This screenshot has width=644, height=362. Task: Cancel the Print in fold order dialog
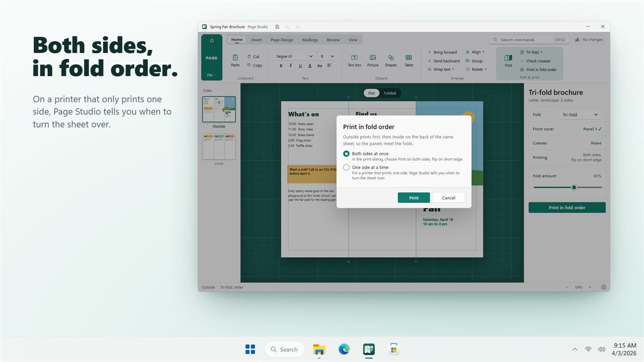(x=449, y=198)
